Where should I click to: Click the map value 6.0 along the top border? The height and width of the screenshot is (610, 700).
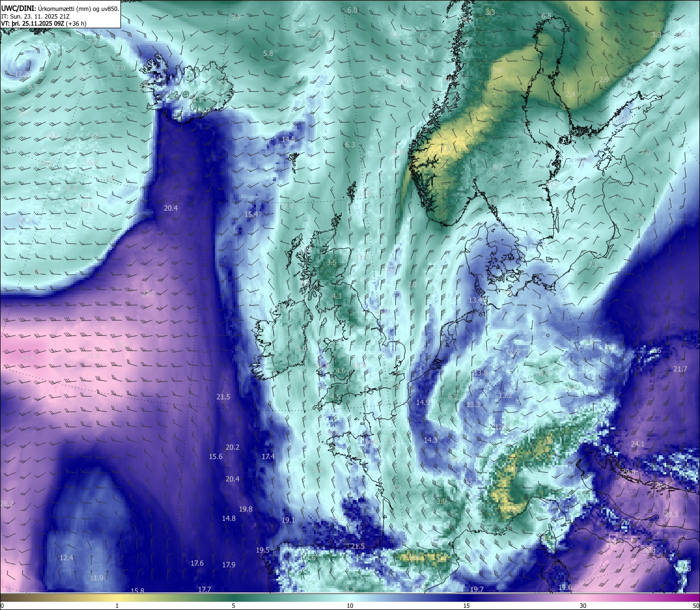tap(352, 10)
